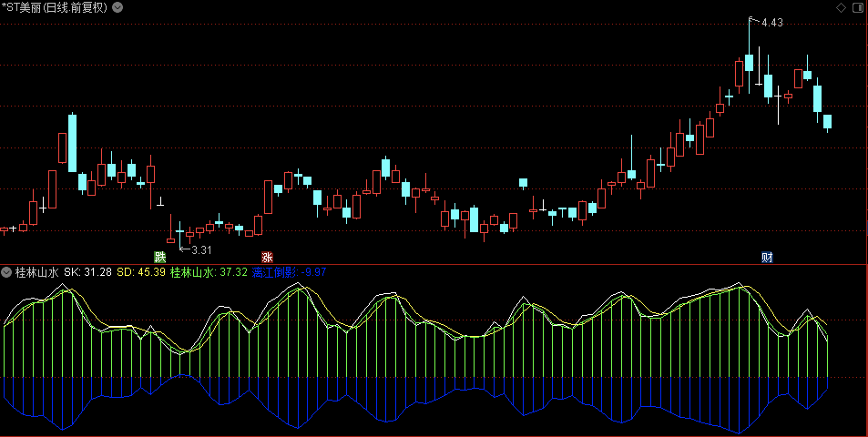Expand the 桂林山水 indicator dropdown arrow
Image resolution: width=868 pixels, height=437 pixels.
point(6,272)
